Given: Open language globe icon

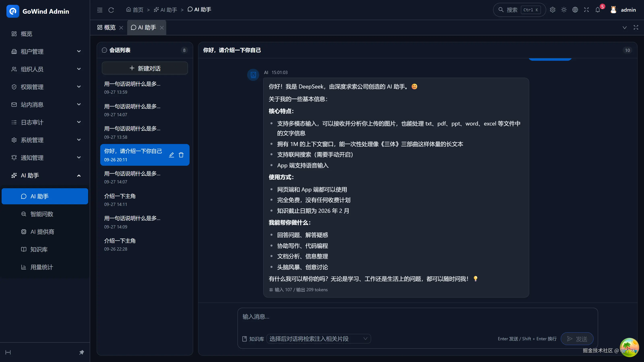Looking at the screenshot, I should (575, 10).
